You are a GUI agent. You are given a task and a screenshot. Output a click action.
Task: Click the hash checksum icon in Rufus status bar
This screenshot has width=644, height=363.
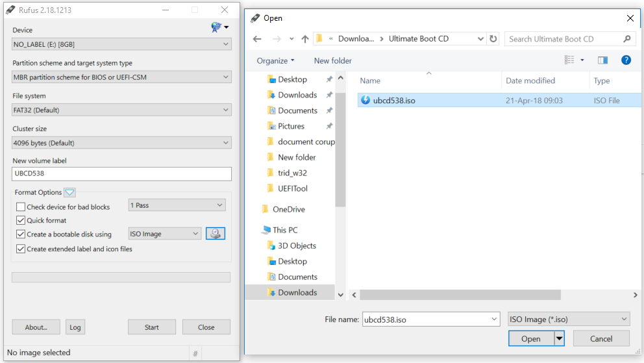pos(195,353)
